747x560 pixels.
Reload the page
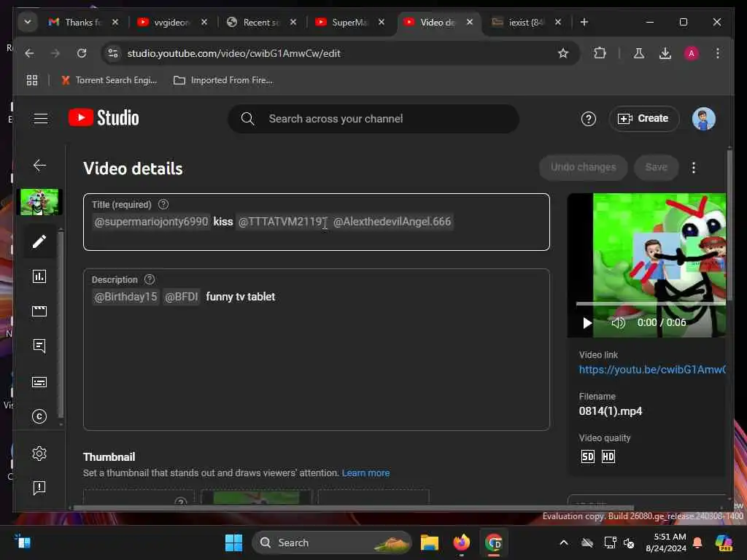coord(82,53)
